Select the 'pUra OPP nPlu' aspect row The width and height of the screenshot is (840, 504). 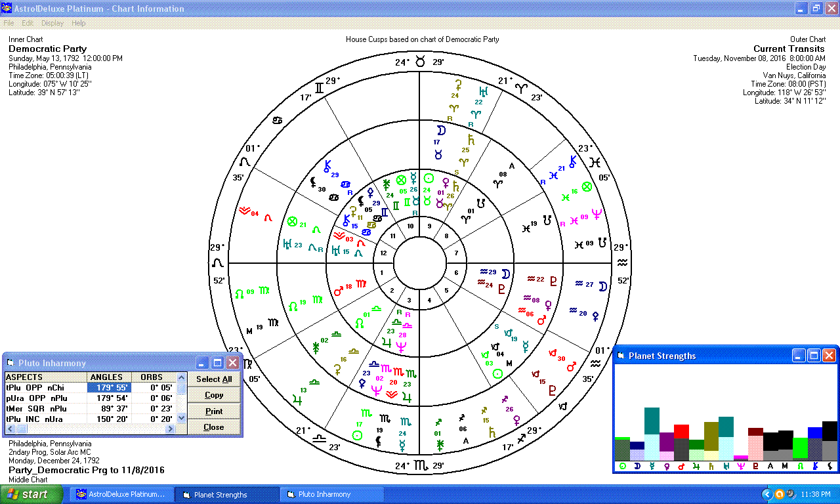point(91,398)
